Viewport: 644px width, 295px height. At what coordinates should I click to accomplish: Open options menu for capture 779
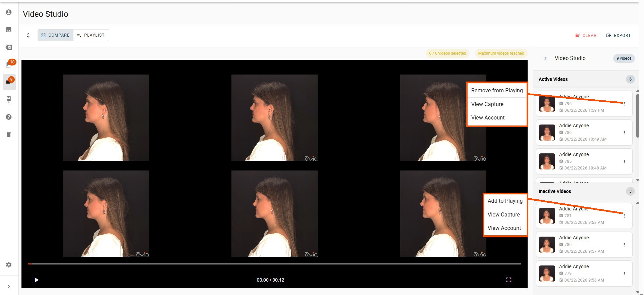tap(624, 274)
